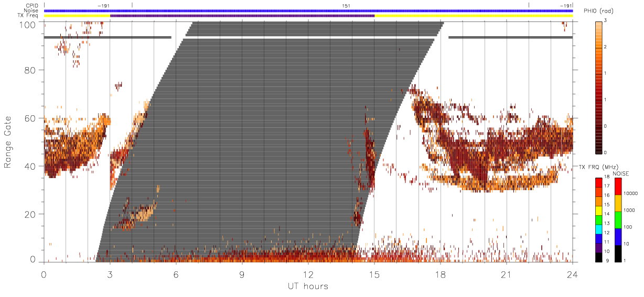Click x-axis tick label '18'
The image size is (644, 297).
tap(441, 275)
